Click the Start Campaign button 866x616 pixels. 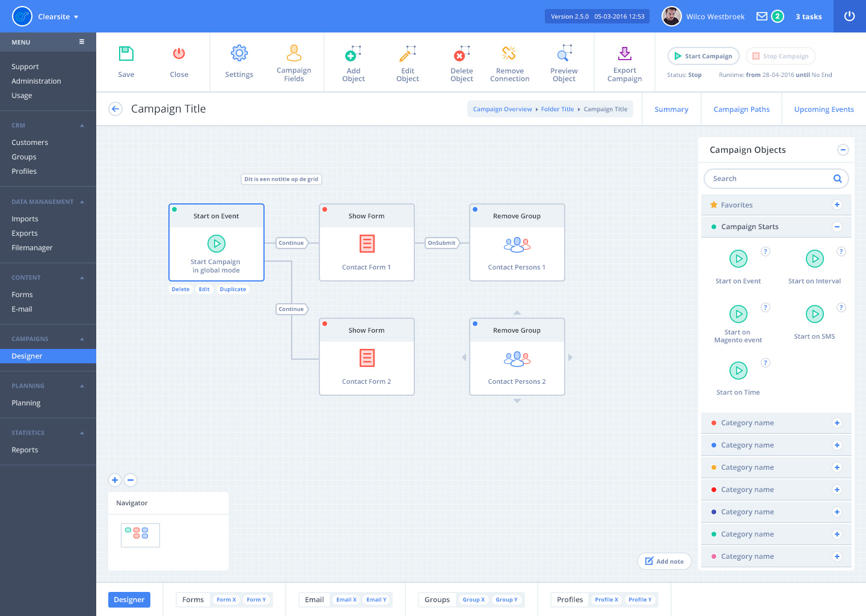704,56
